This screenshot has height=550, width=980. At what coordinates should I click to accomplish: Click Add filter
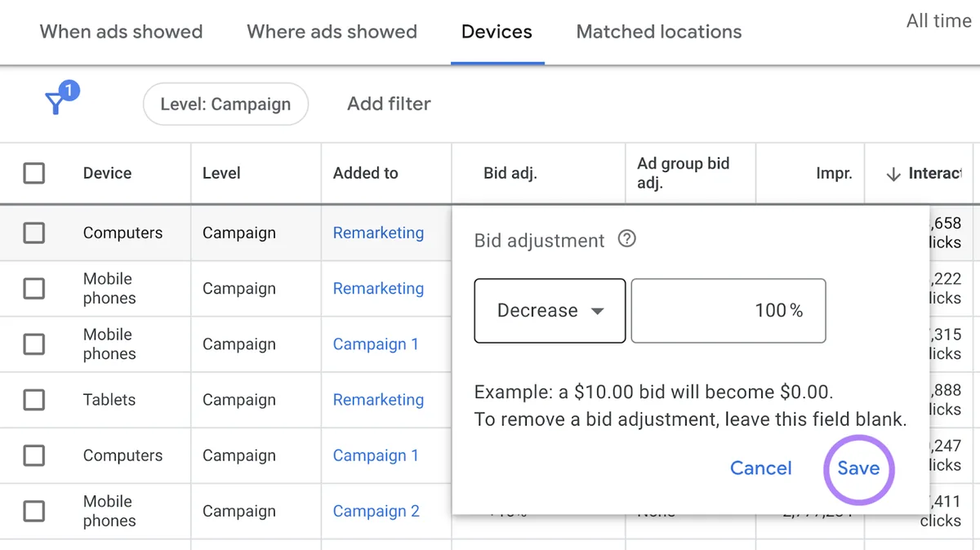click(x=389, y=104)
